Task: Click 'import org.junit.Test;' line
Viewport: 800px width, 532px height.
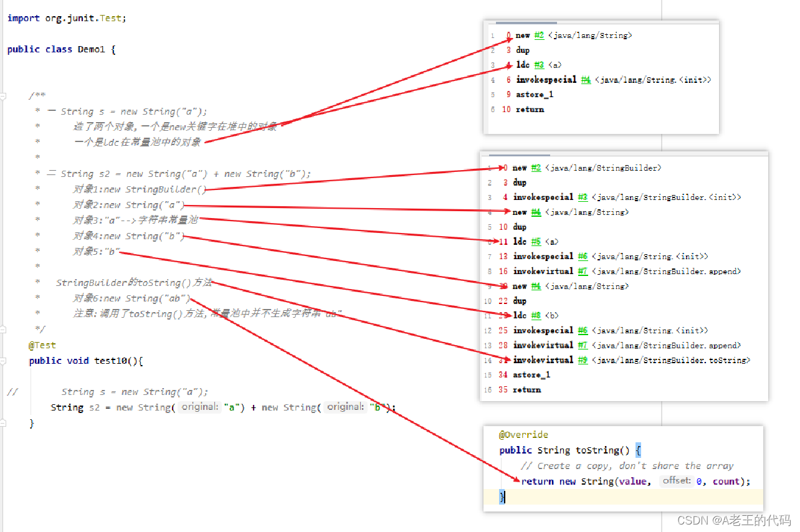Action: [67, 18]
